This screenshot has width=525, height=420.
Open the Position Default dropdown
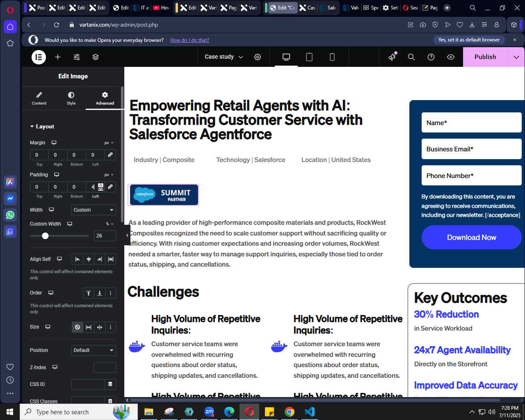pos(94,350)
